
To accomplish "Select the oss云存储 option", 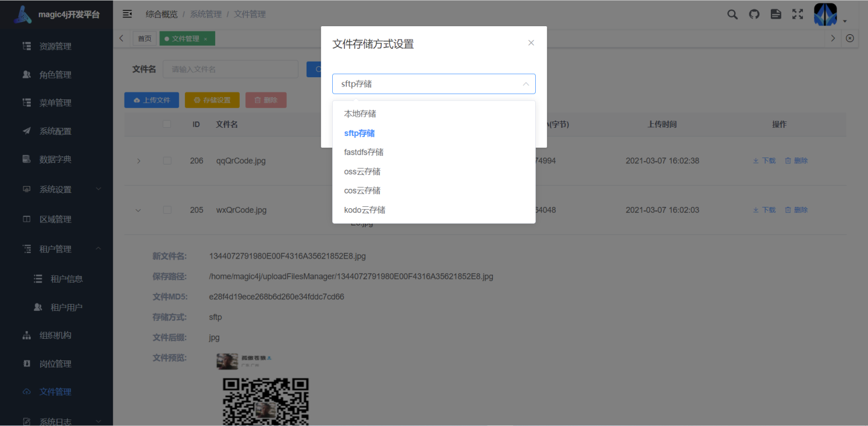I will coord(362,171).
